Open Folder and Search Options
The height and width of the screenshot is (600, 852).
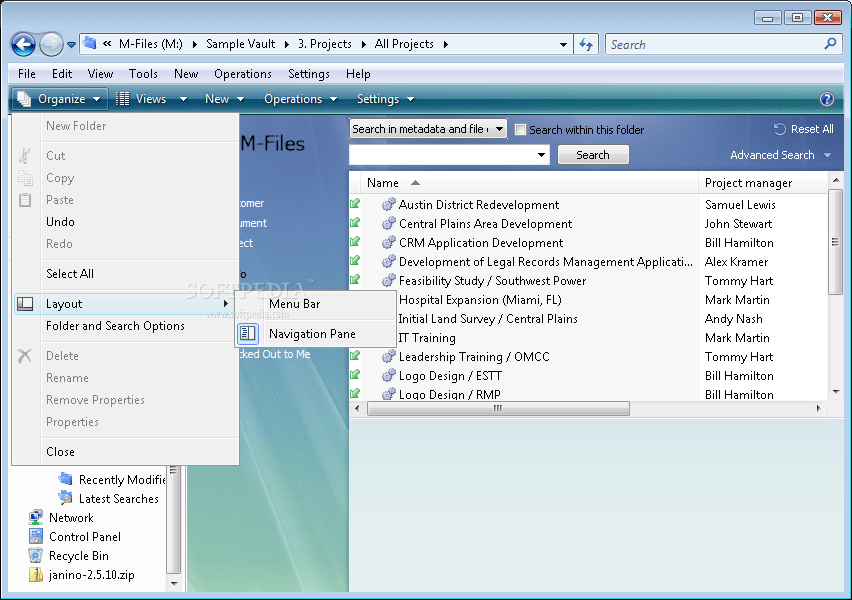[115, 326]
